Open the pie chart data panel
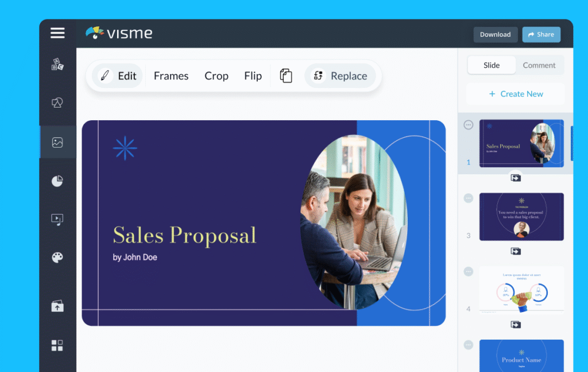Viewport: 588px width, 372px height. pyautogui.click(x=57, y=181)
